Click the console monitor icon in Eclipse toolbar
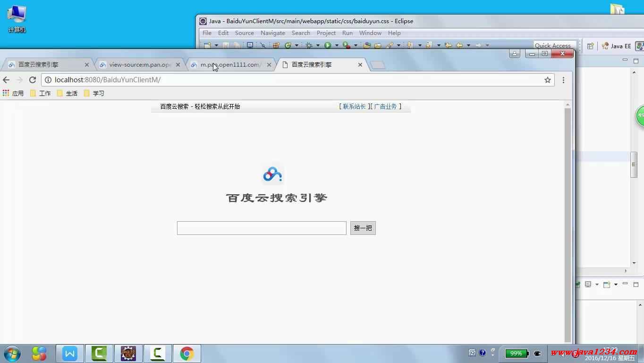644x363 pixels. tap(250, 45)
